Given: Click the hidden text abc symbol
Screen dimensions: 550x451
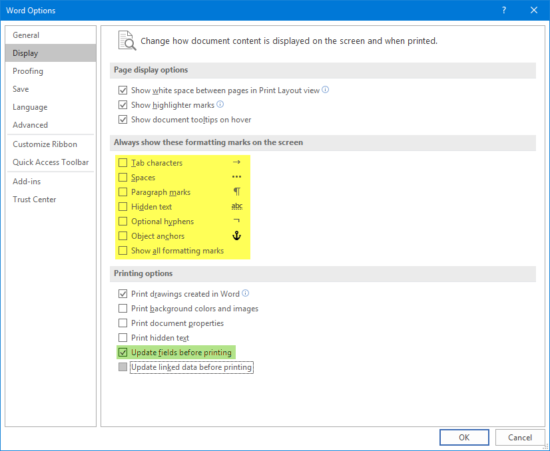Looking at the screenshot, I should coord(237,206).
